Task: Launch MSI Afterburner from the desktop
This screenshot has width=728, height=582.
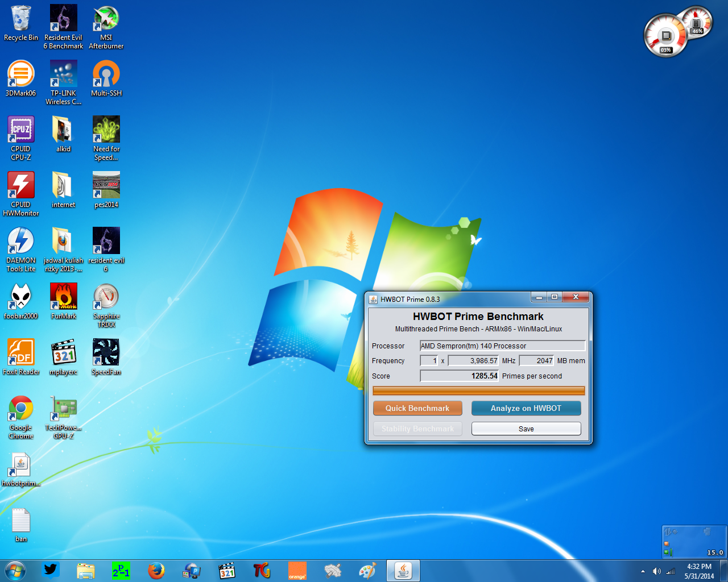Action: pyautogui.click(x=106, y=27)
